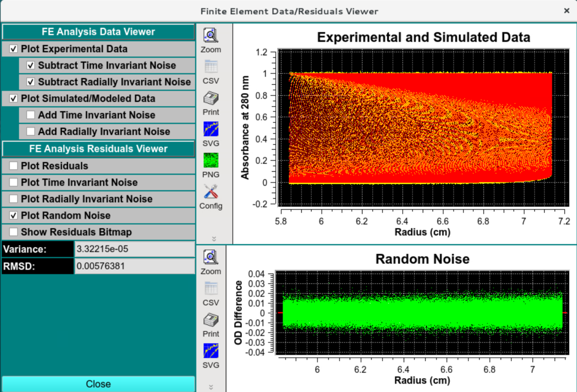577x392 pixels.
Task: Enable Plot Residuals checkbox
Action: pos(13,166)
